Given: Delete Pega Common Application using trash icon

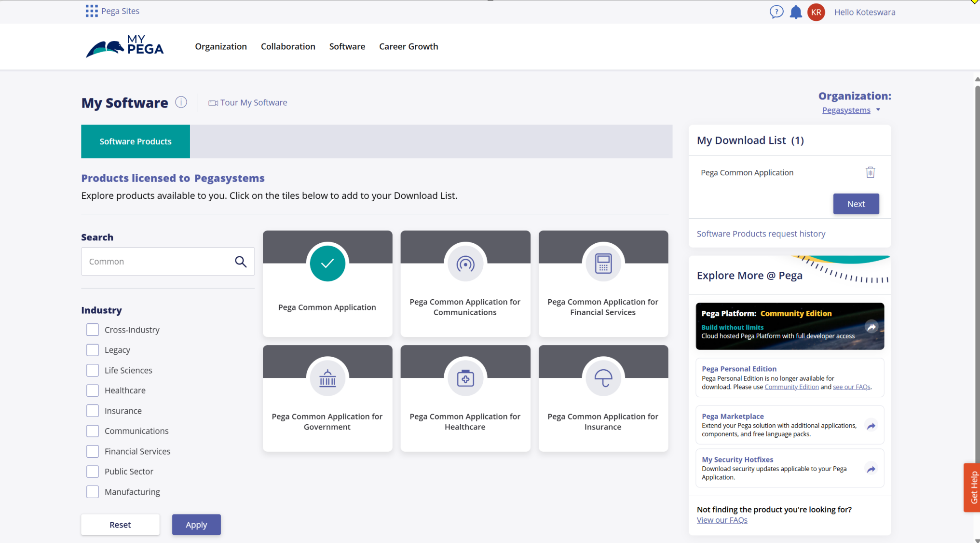Looking at the screenshot, I should click(870, 172).
